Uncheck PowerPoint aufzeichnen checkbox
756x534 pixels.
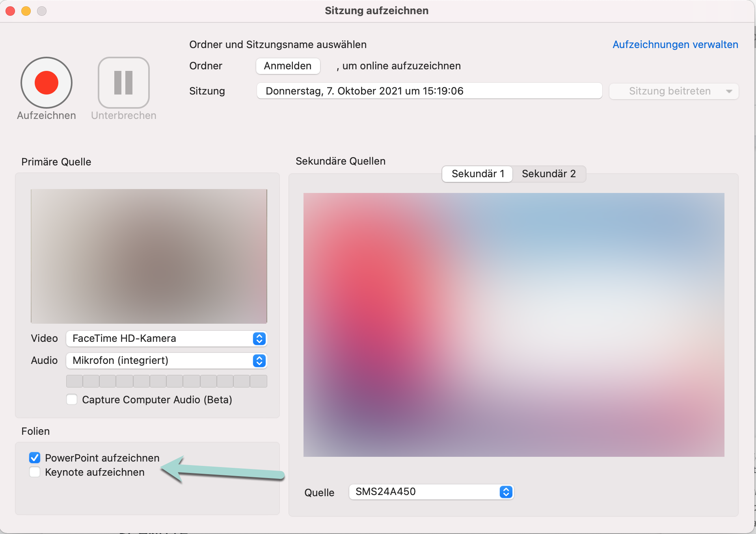click(x=35, y=458)
